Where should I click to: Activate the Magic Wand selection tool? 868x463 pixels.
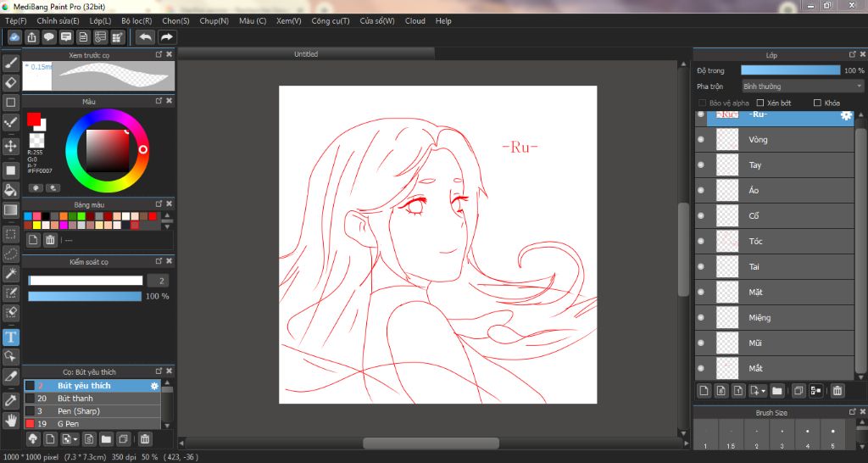point(11,273)
